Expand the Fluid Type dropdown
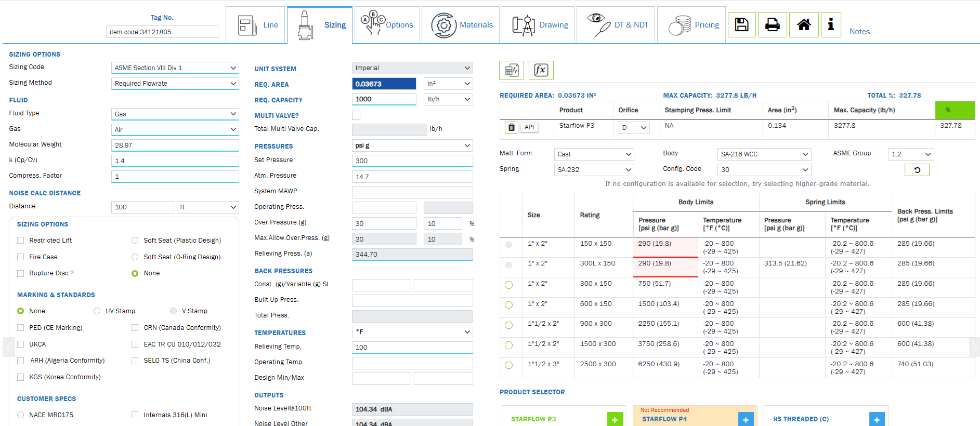Viewport: 980px width, 426px height. [x=175, y=114]
